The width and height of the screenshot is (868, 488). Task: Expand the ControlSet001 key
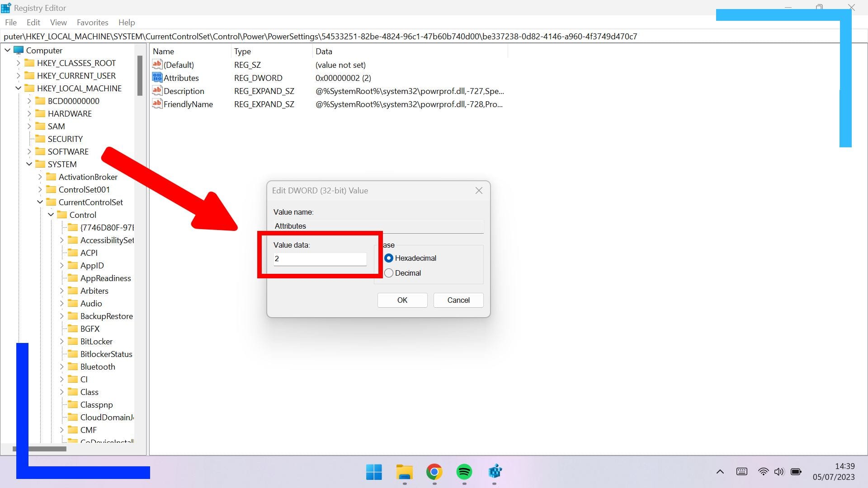(x=40, y=189)
